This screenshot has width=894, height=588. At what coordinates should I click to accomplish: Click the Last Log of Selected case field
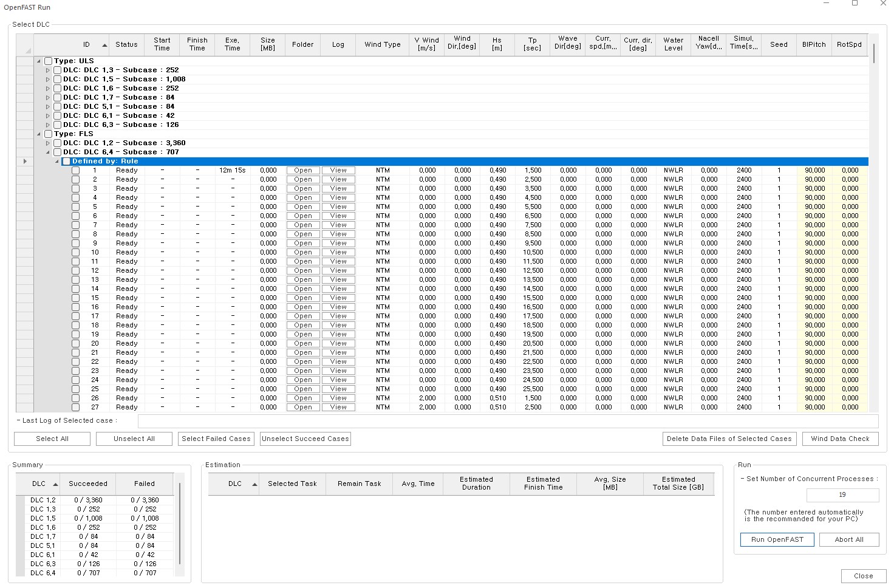click(508, 421)
